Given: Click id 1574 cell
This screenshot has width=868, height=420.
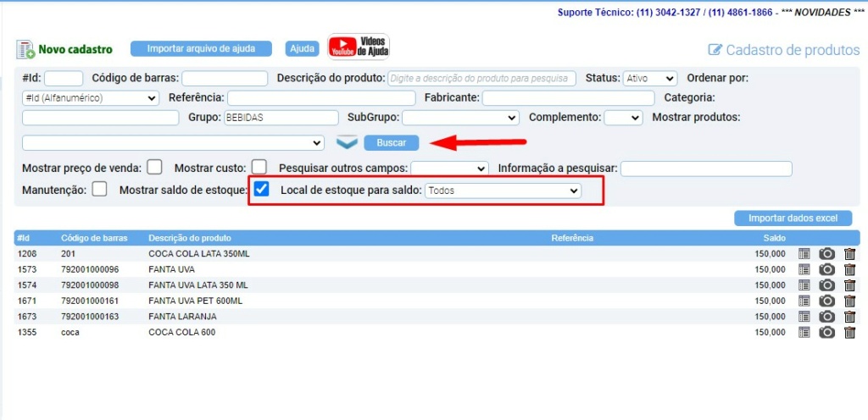Looking at the screenshot, I should click(26, 285).
